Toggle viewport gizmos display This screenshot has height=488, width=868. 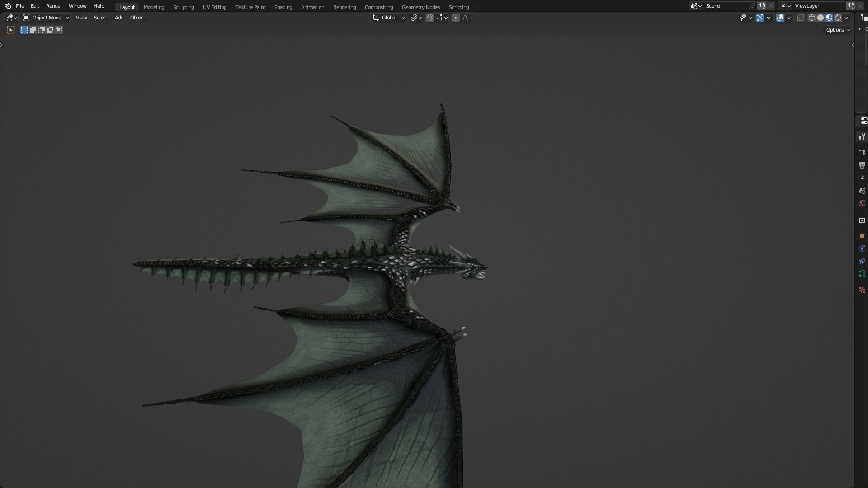click(760, 18)
